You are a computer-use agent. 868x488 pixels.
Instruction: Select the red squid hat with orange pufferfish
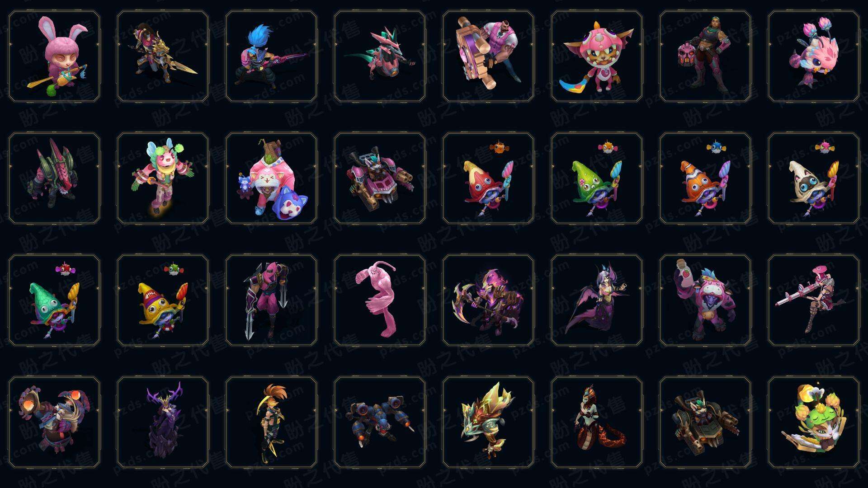point(488,178)
